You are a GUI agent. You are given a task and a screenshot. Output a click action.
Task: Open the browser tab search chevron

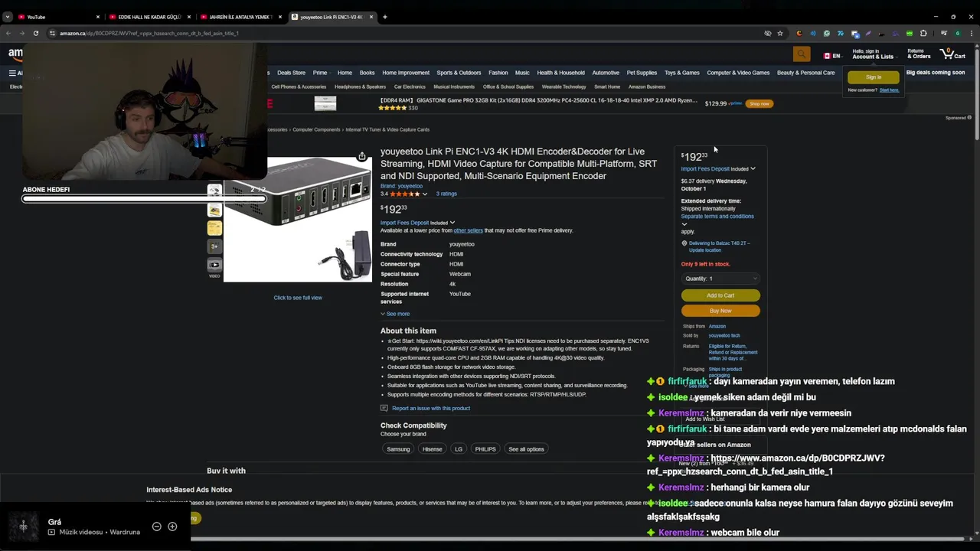pos(8,17)
